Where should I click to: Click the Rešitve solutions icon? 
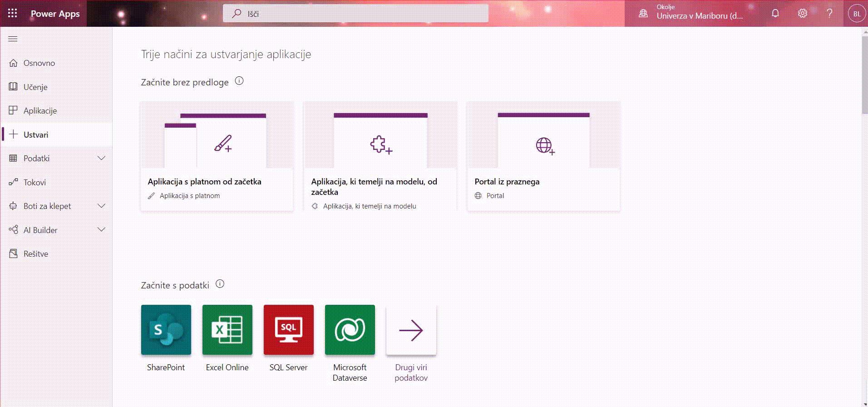point(13,253)
